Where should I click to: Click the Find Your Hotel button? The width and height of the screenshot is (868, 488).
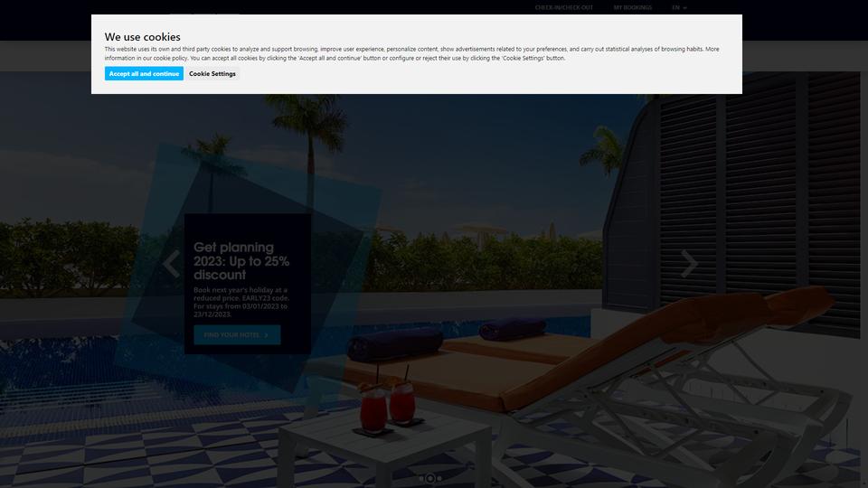pyautogui.click(x=237, y=334)
